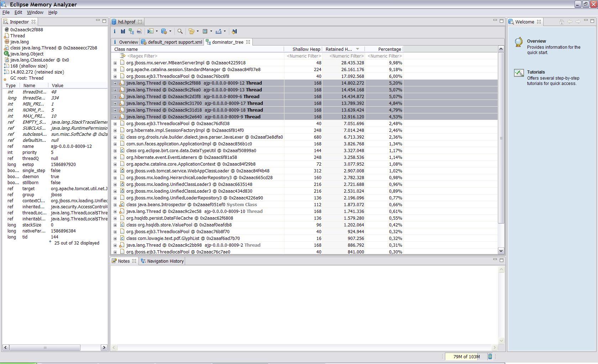
Task: Close the Inspector view
Action: point(33,22)
